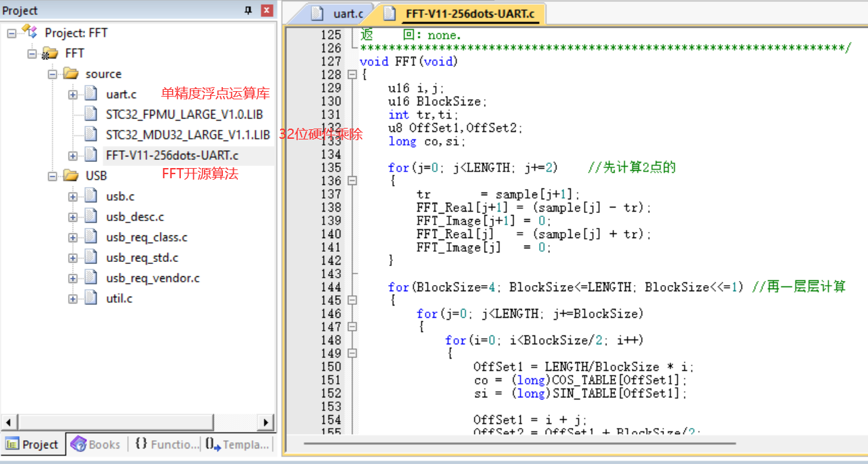Collapse the USB group folder
The image size is (868, 464).
(52, 176)
